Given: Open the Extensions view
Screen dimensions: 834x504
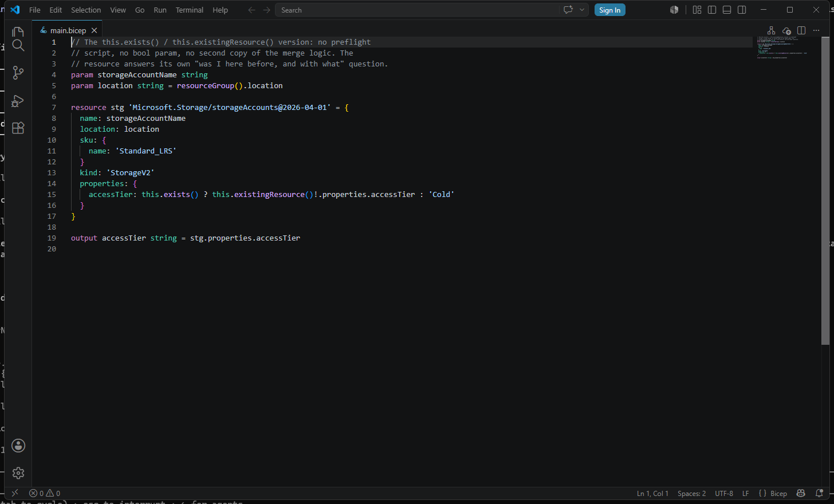Looking at the screenshot, I should [18, 128].
